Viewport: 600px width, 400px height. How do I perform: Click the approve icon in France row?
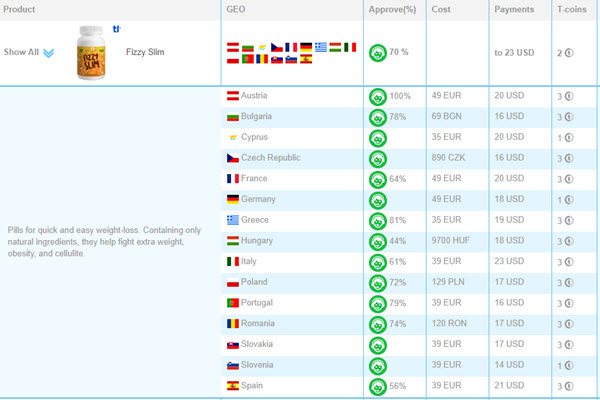(x=378, y=179)
